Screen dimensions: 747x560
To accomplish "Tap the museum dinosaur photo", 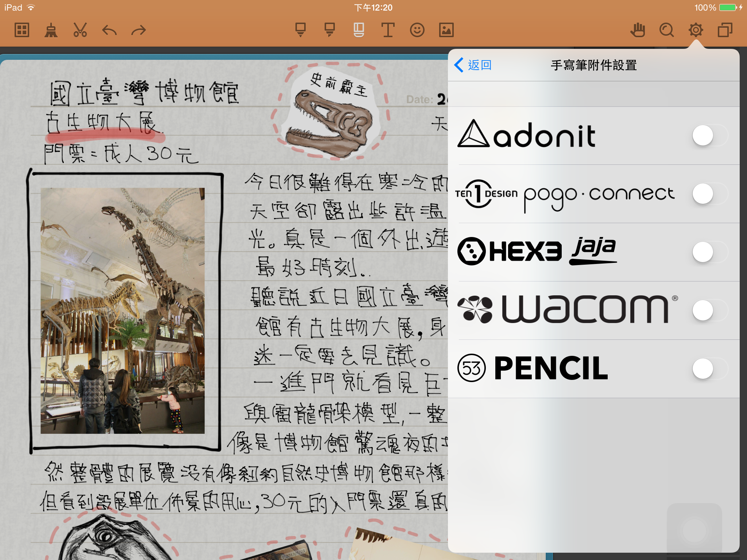I will coord(123,311).
